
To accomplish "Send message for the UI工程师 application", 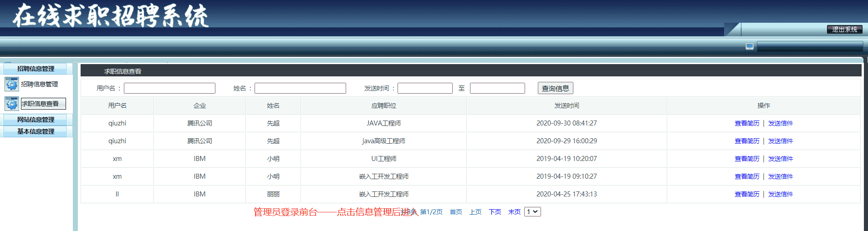I will [781, 159].
